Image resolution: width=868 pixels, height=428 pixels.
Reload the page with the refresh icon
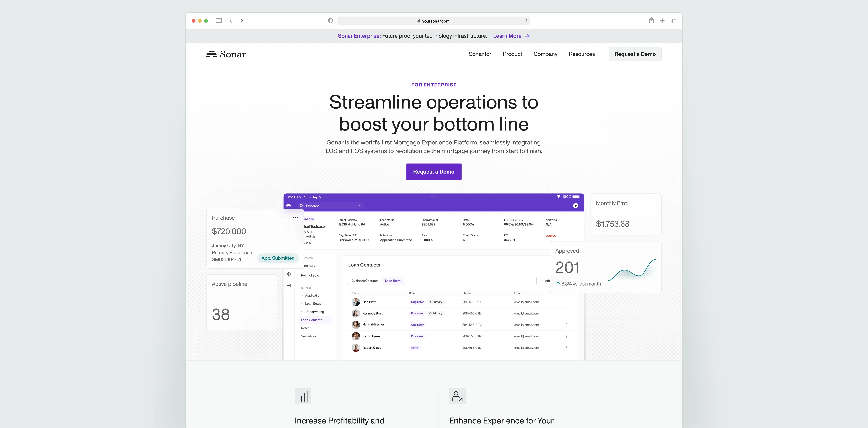[526, 21]
